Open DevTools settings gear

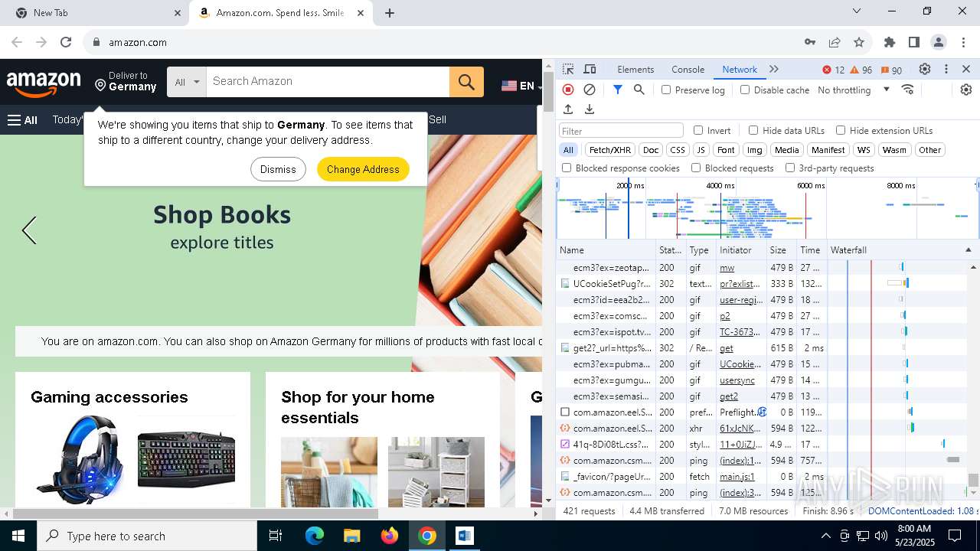[925, 69]
